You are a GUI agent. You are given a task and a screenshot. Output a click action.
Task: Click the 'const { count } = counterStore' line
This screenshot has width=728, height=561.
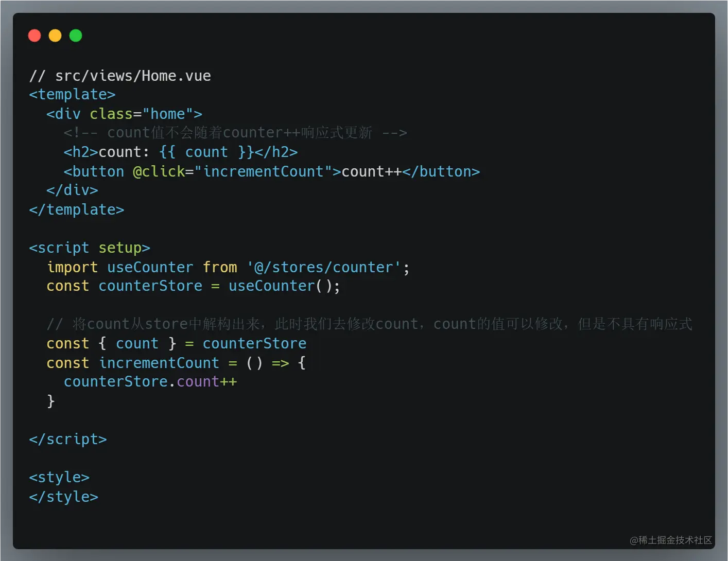tap(177, 344)
